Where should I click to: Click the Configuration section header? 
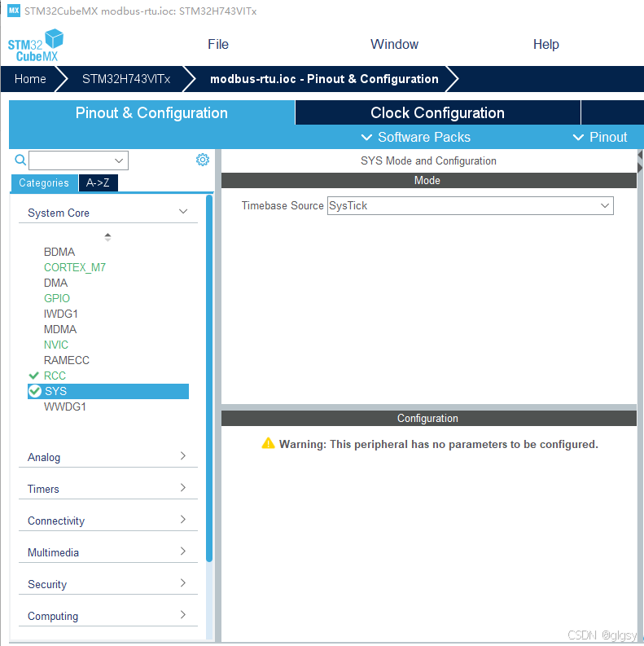click(428, 418)
